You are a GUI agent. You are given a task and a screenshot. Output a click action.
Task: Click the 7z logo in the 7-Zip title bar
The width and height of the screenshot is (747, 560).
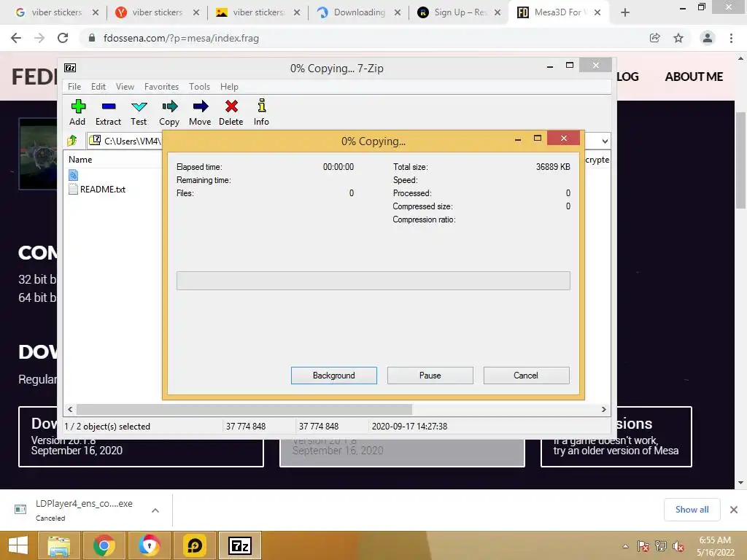pyautogui.click(x=70, y=68)
